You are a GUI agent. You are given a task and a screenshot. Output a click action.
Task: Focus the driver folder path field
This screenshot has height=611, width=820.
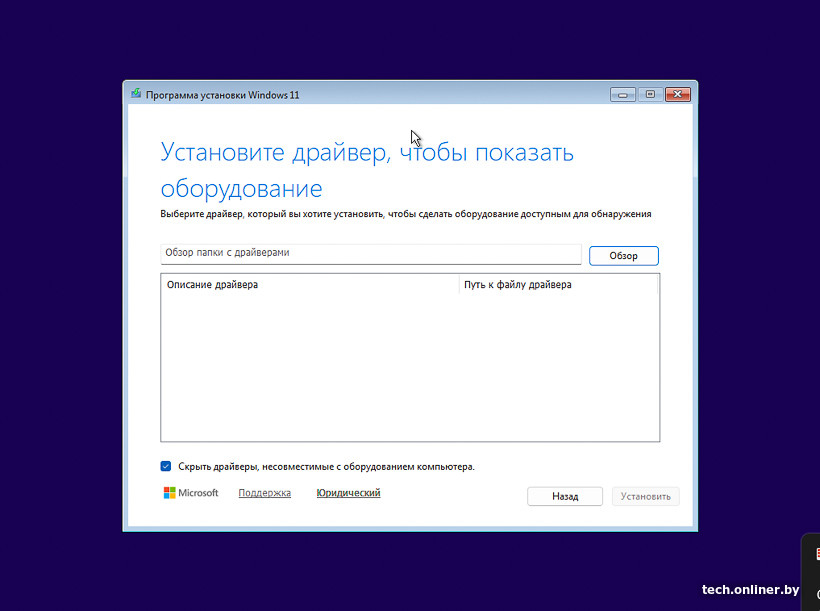point(371,254)
